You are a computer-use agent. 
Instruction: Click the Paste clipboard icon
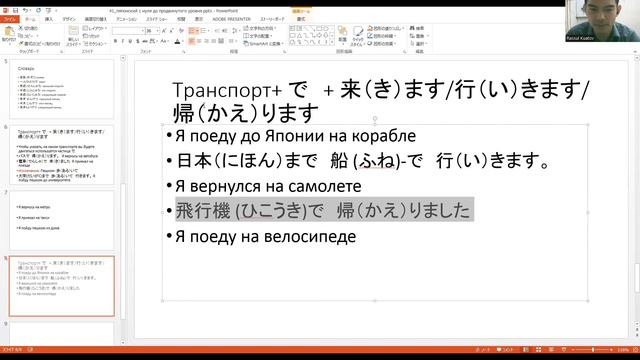click(x=9, y=31)
